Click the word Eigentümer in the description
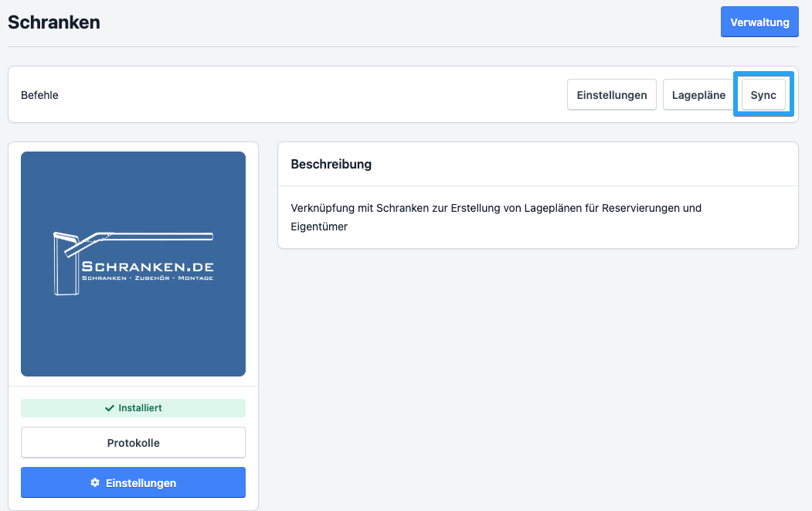Image resolution: width=812 pixels, height=511 pixels. pos(319,227)
